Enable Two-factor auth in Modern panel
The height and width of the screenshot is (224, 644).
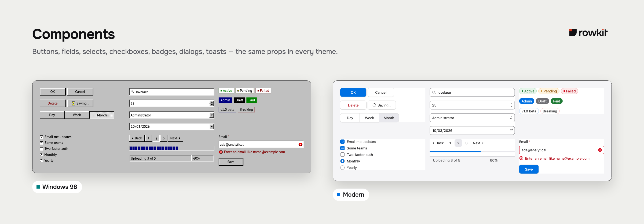pos(342,155)
